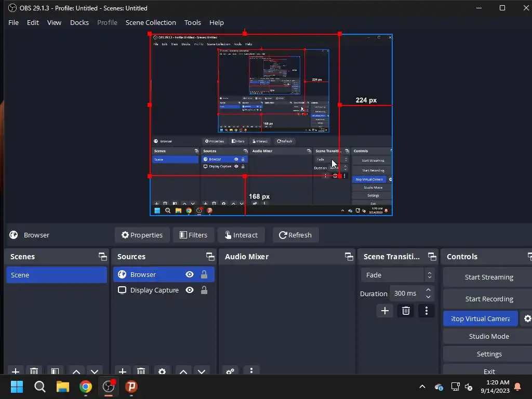The height and width of the screenshot is (399, 532).
Task: Toggle visibility of Display Capture source
Action: 190,290
